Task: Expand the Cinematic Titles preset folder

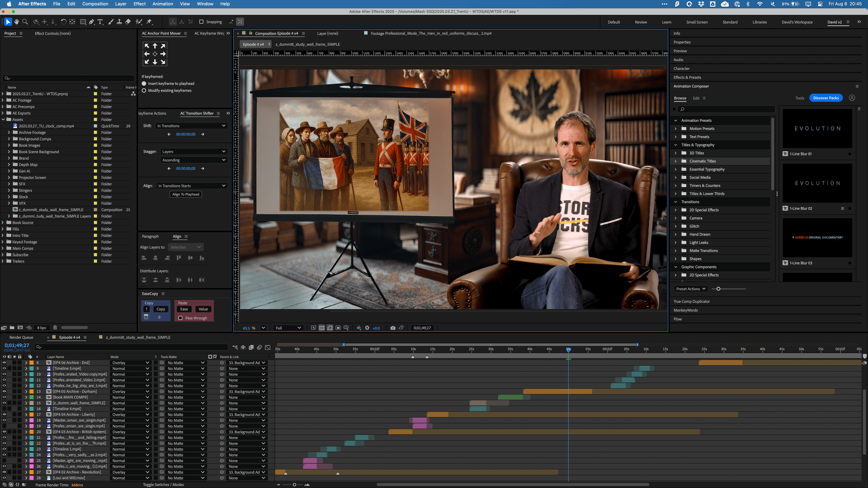Action: [675, 161]
